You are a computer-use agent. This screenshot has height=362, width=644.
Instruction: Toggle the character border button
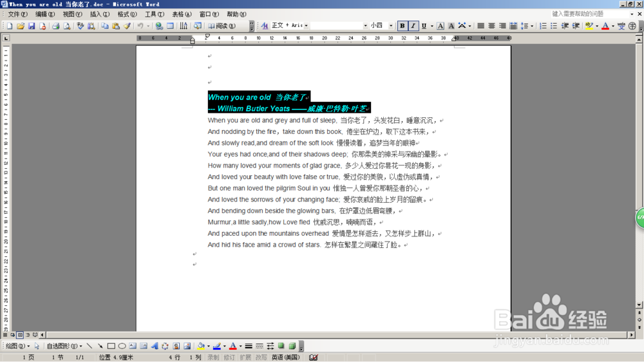point(440,26)
